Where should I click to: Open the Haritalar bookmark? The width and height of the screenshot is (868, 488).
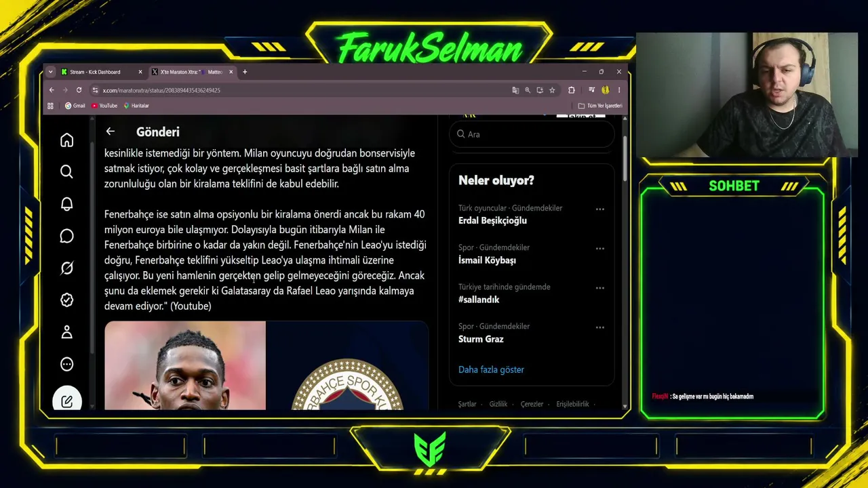(136, 106)
